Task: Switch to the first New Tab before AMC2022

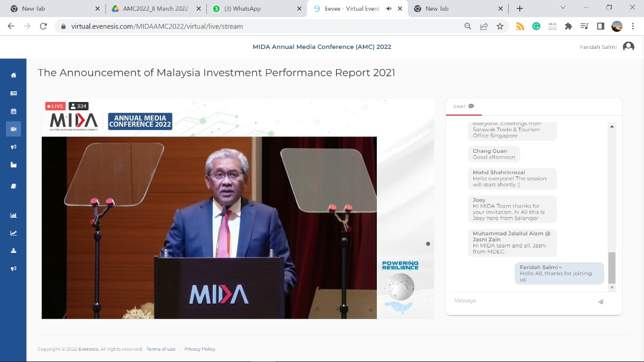Action: pyautogui.click(x=55, y=8)
